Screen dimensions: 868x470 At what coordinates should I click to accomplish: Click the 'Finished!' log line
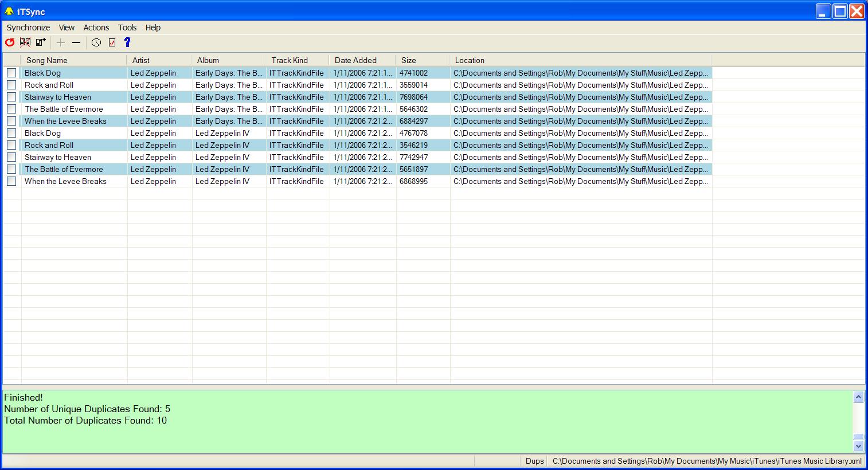pos(24,397)
